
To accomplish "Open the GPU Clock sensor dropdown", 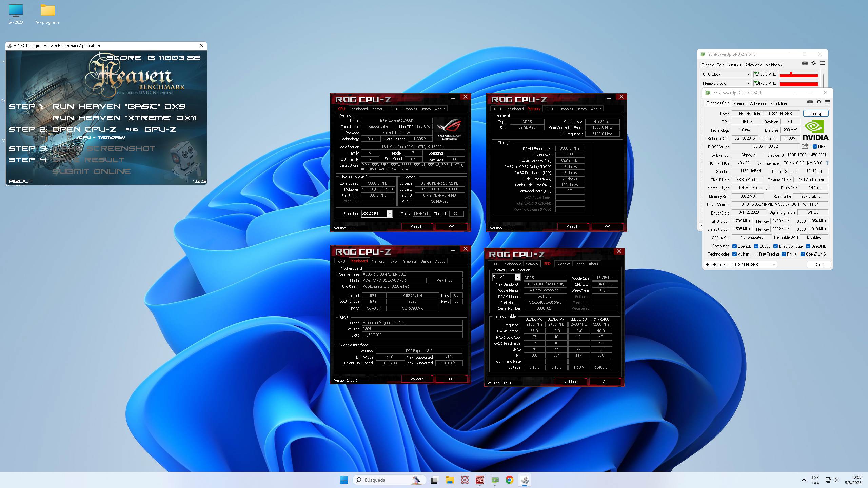I will pos(748,74).
